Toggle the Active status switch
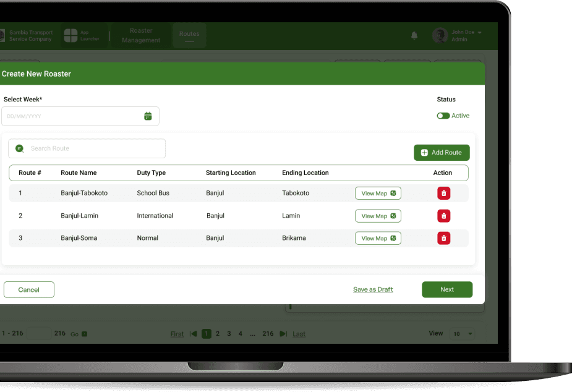 click(443, 116)
